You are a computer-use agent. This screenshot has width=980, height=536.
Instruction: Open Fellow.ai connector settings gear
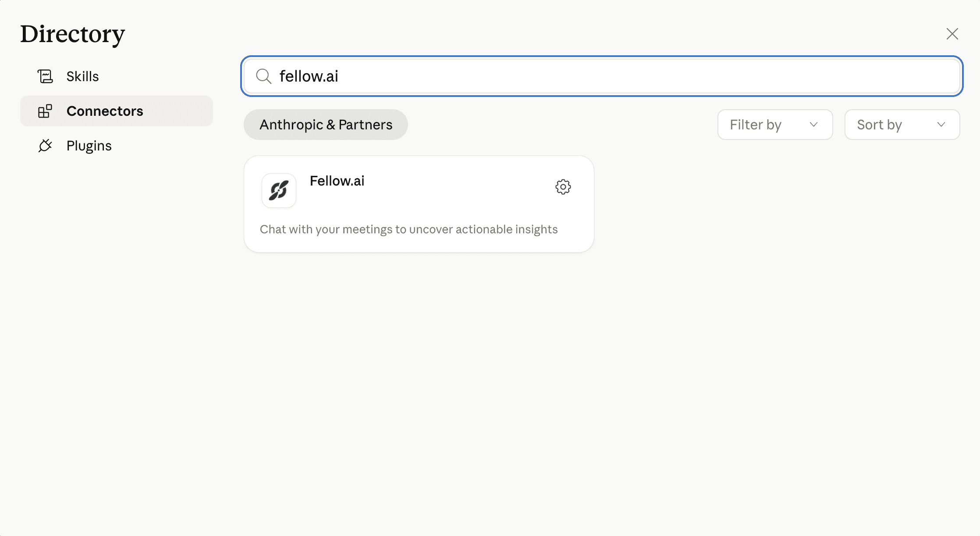click(563, 186)
